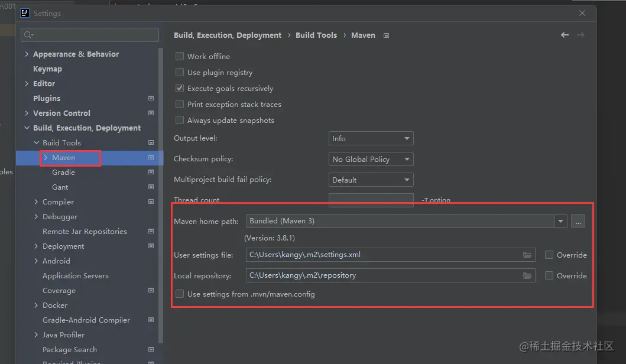This screenshot has width=626, height=364.
Task: Close the Settings dialog
Action: click(x=582, y=13)
